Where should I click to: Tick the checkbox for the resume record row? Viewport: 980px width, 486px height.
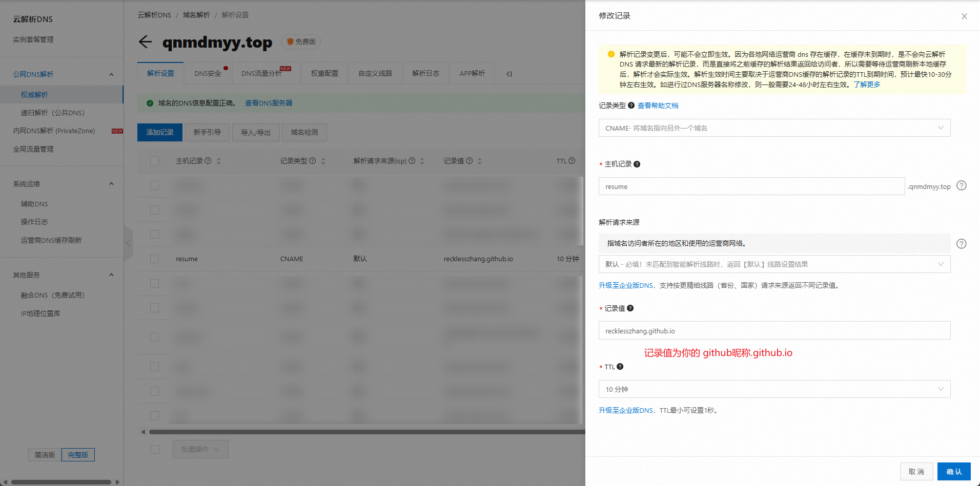click(x=154, y=259)
